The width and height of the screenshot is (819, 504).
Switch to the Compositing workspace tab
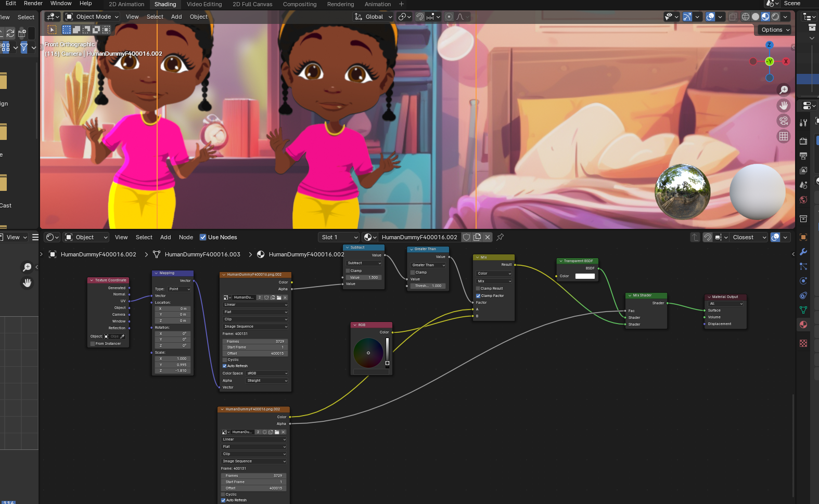[300, 4]
